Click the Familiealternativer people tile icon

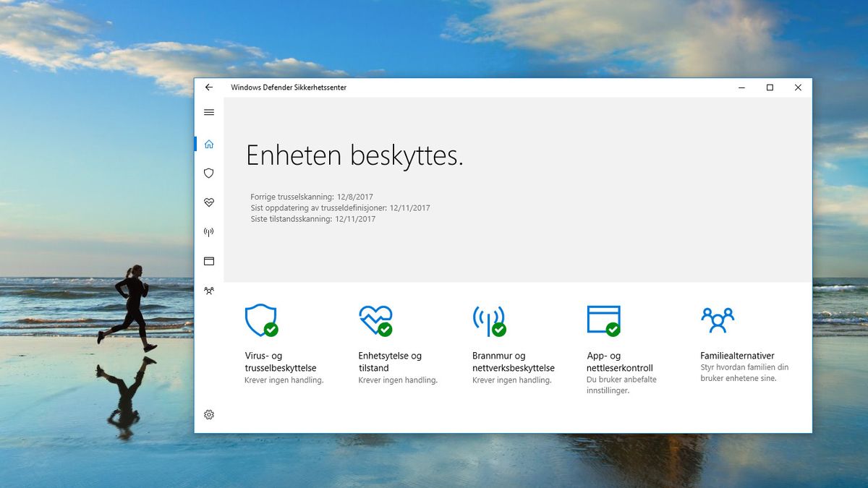pos(718,319)
